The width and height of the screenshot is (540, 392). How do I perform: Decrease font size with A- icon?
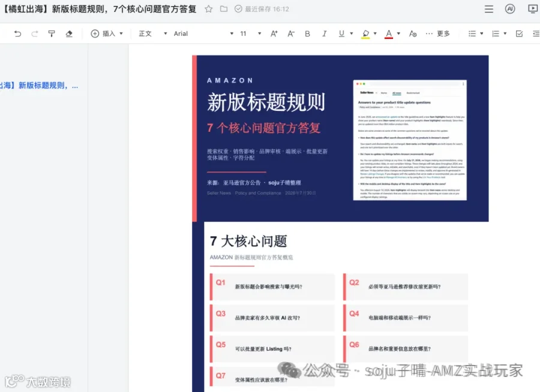click(x=291, y=34)
